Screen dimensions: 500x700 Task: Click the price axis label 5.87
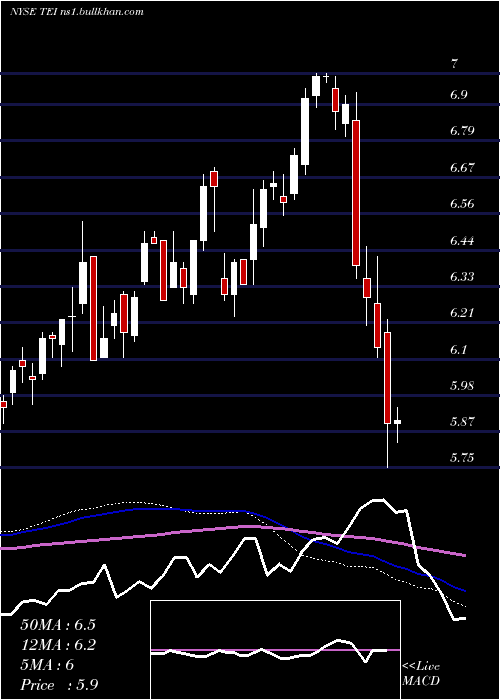click(x=461, y=421)
